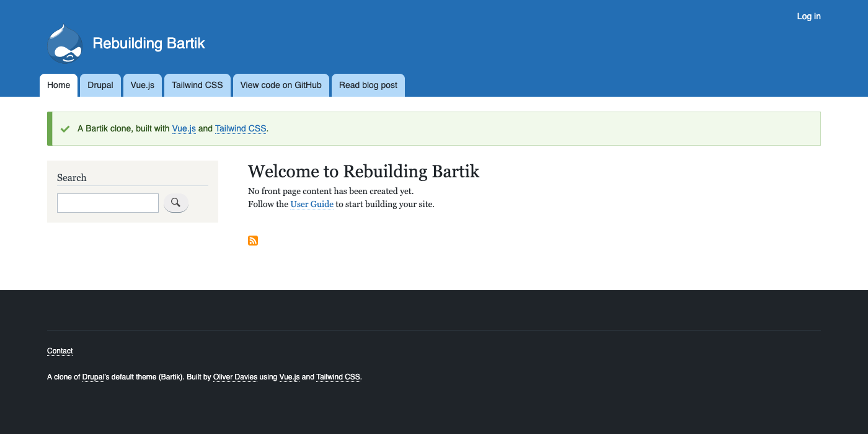This screenshot has height=434, width=868.
Task: Open the Tailwind CSS footer link
Action: coord(338,377)
